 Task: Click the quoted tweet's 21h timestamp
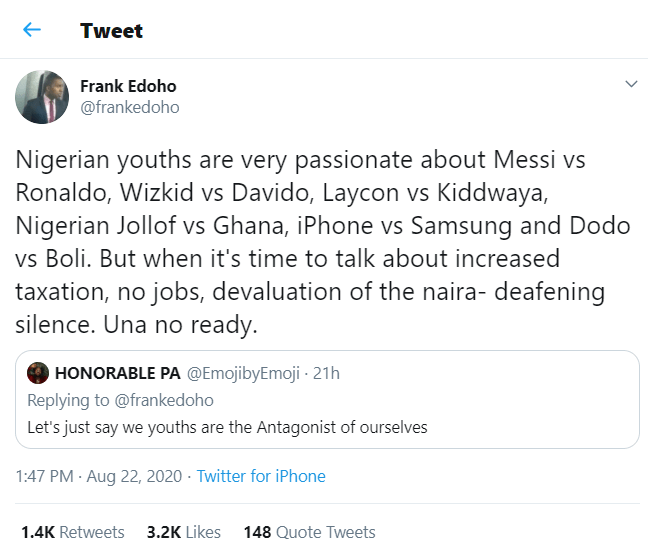325,374
